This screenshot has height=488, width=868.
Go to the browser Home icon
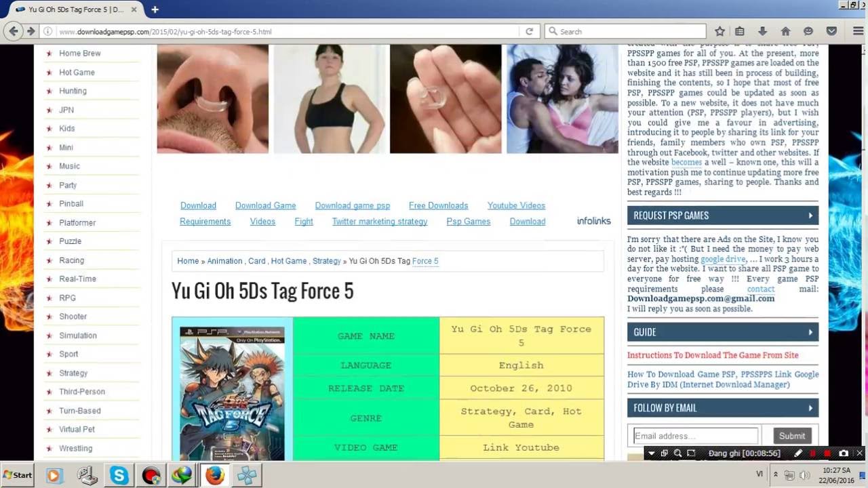point(785,31)
